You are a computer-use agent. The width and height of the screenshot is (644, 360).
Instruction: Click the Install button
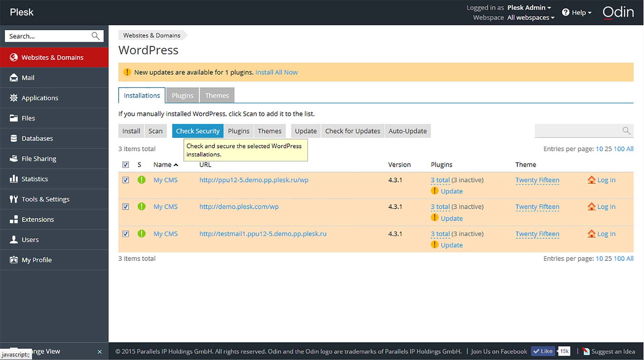click(131, 131)
